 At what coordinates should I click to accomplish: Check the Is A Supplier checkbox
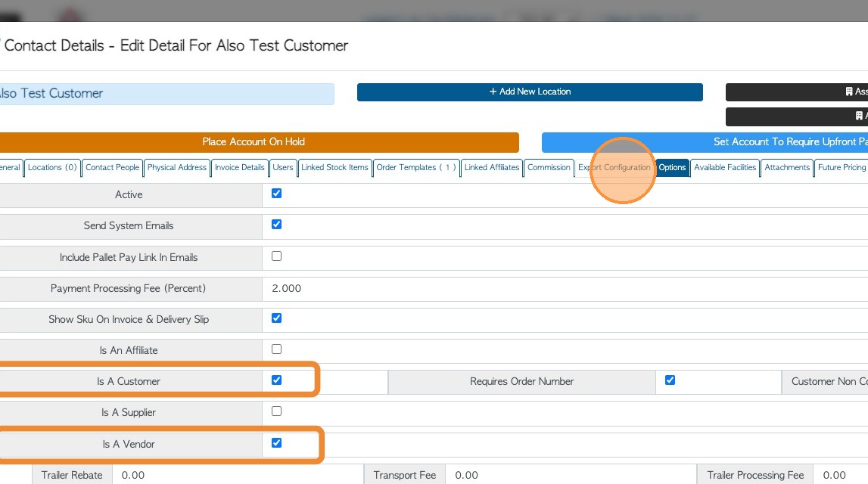pos(276,411)
